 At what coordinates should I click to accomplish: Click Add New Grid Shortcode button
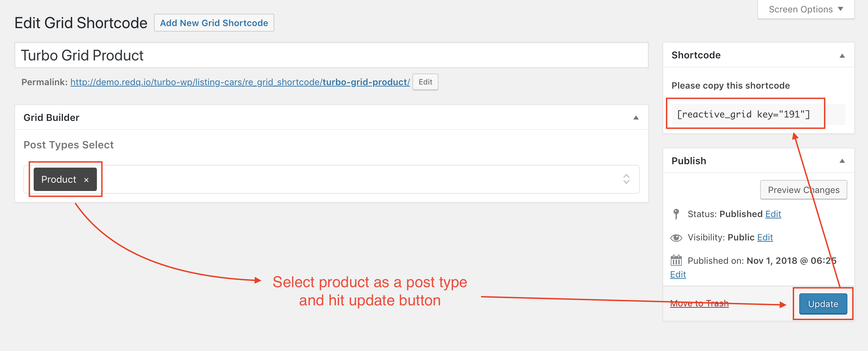point(214,23)
